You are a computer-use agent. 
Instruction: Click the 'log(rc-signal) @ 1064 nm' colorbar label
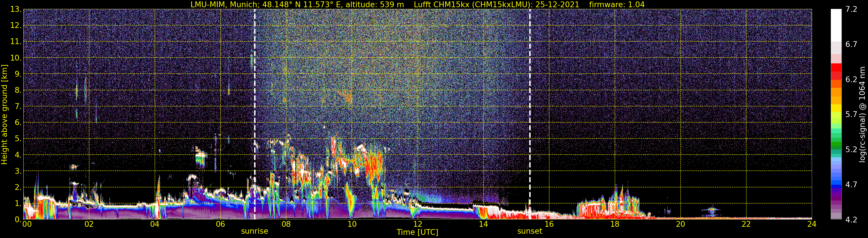[862, 115]
